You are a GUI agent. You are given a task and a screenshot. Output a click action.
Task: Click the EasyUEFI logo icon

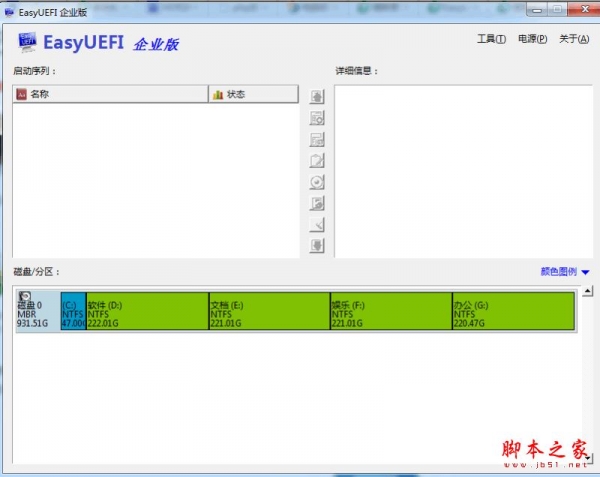[27, 42]
